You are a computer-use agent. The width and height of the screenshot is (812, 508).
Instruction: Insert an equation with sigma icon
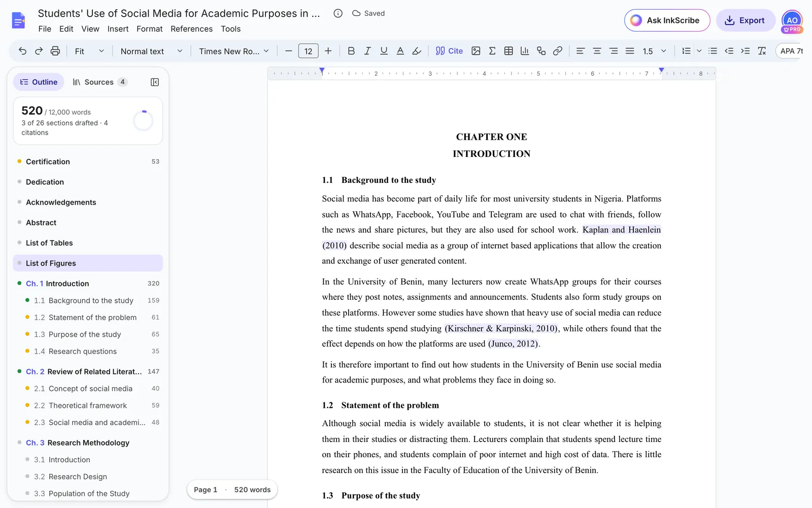492,51
